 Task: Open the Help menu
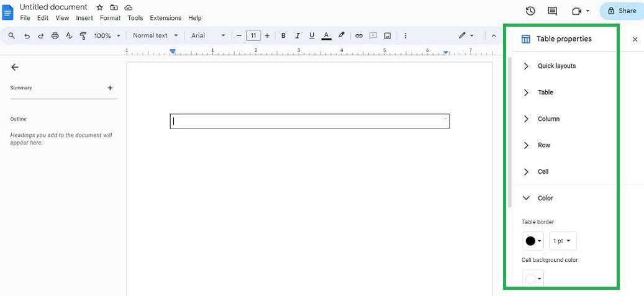coord(194,18)
